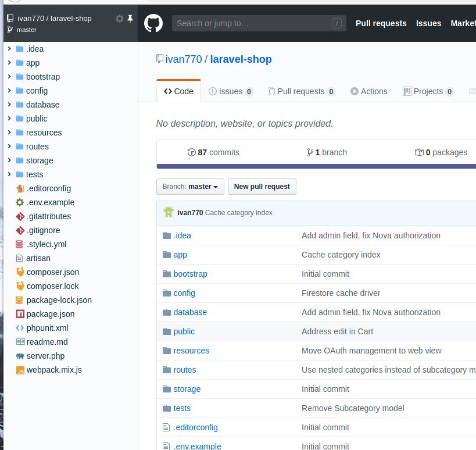Image resolution: width=476 pixels, height=450 pixels.
Task: Click the .styleci.yml file icon in sidebar
Action: click(19, 244)
